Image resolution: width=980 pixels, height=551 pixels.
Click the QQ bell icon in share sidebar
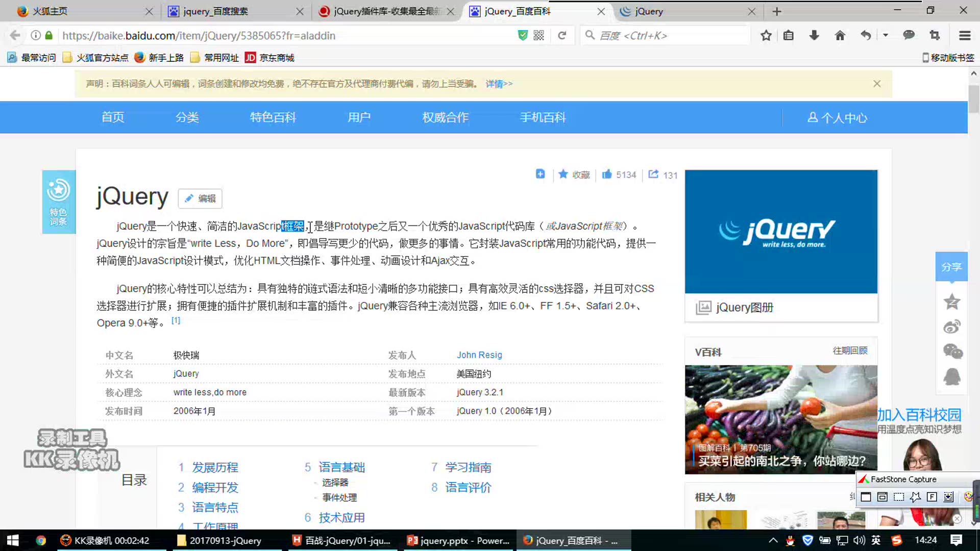click(951, 377)
